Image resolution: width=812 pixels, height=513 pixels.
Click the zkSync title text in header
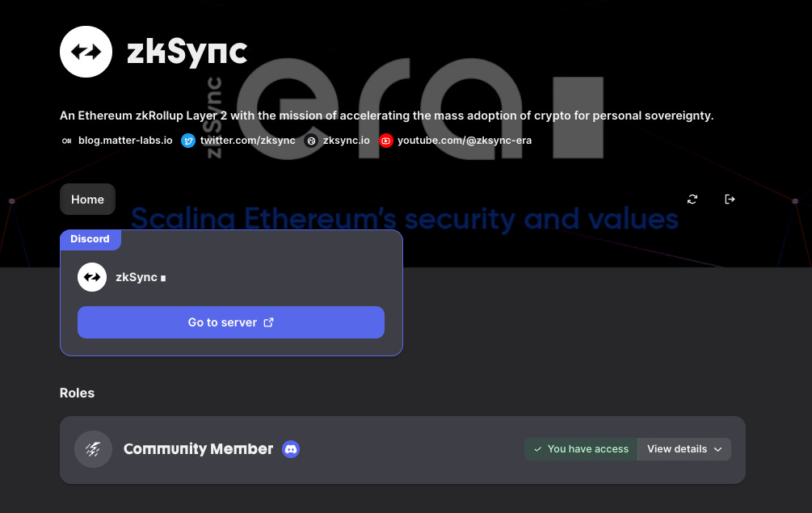(x=187, y=53)
